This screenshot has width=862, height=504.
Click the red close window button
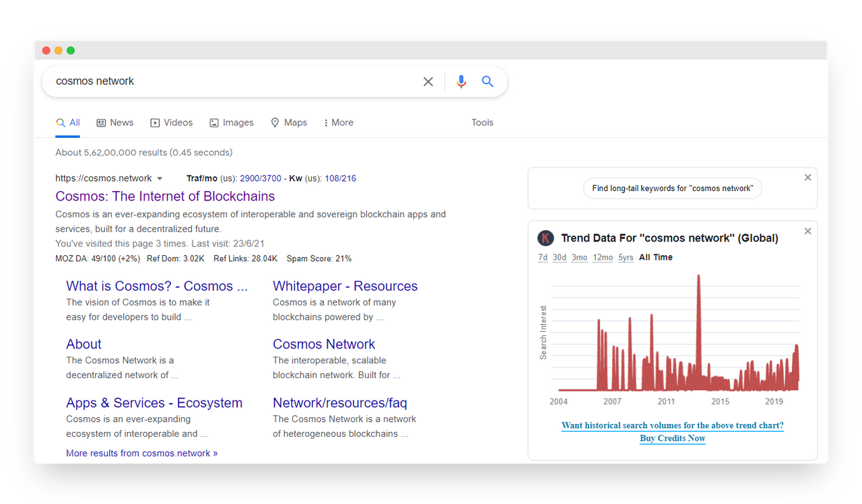click(x=46, y=50)
